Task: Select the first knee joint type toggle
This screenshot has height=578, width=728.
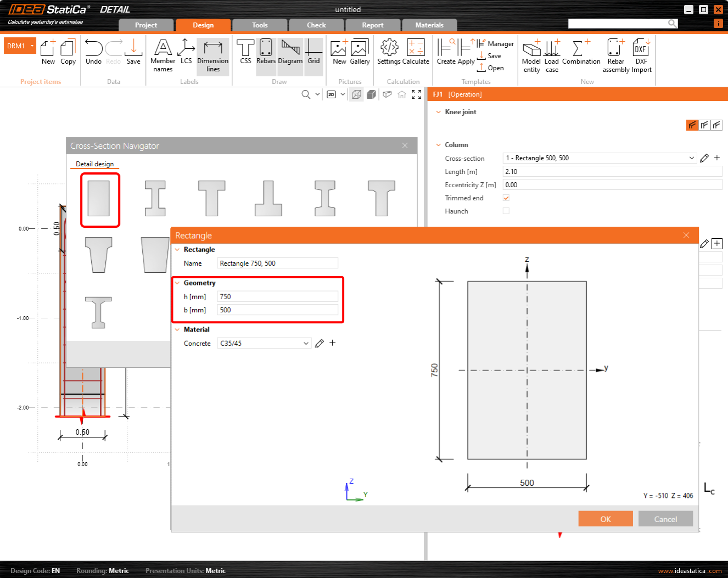Action: pyautogui.click(x=692, y=125)
